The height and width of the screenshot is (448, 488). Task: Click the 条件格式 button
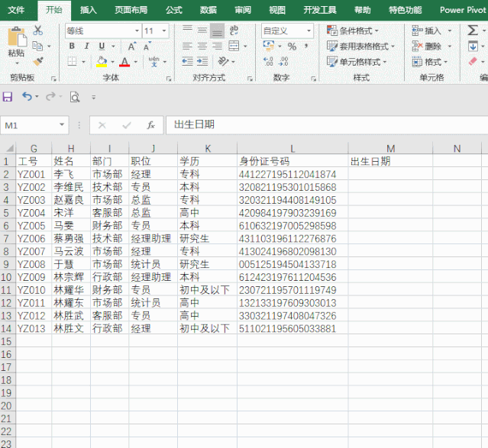click(x=355, y=31)
